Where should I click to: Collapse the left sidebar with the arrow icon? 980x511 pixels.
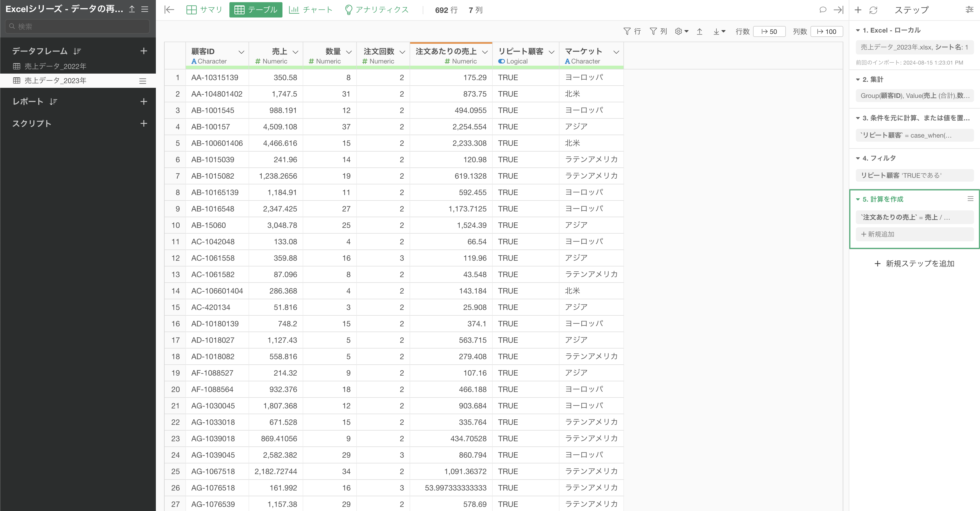pyautogui.click(x=169, y=10)
